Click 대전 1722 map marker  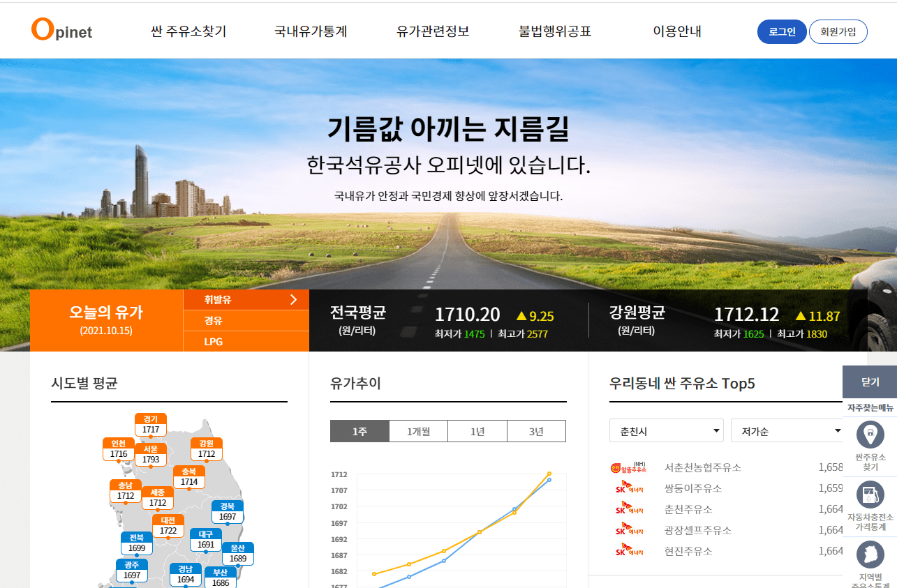[168, 525]
